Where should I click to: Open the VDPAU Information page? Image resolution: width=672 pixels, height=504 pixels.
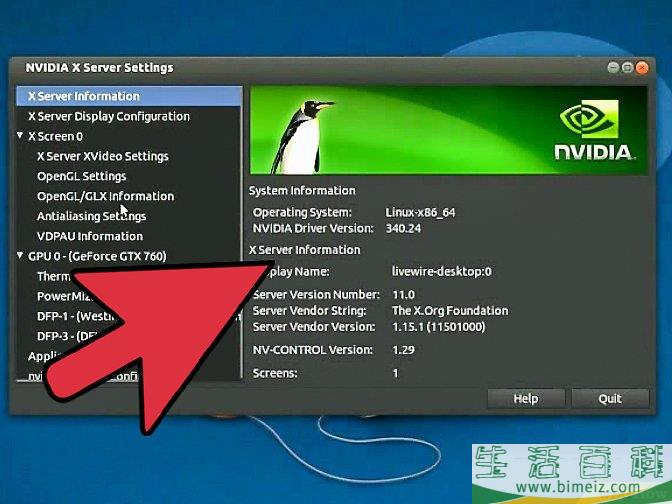pyautogui.click(x=90, y=236)
